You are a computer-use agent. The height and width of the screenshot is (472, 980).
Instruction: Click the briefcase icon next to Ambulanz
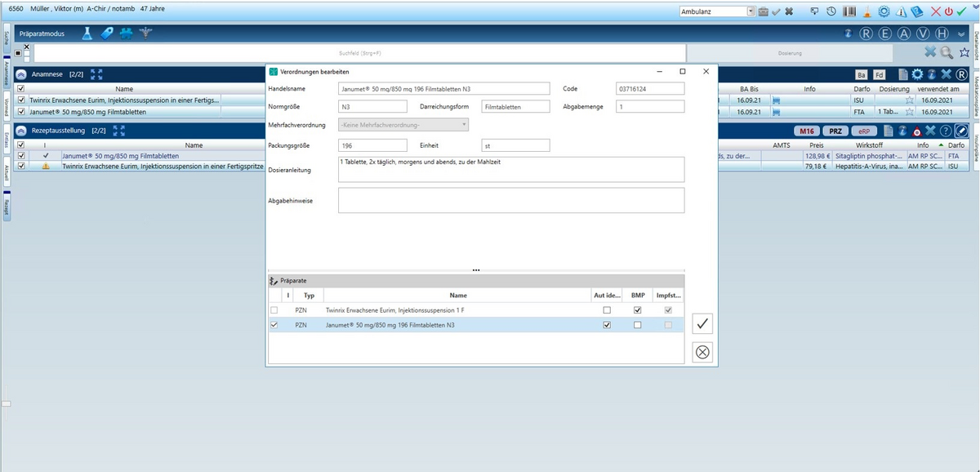pos(763,11)
